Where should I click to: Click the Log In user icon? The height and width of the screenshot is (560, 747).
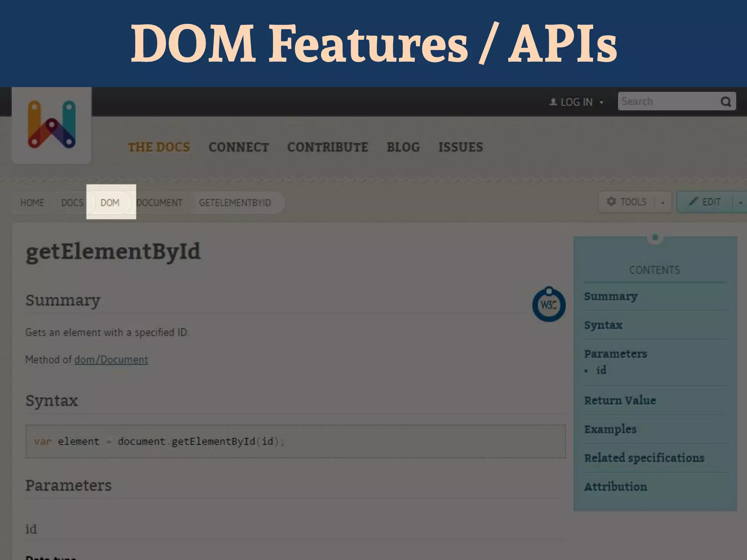553,102
